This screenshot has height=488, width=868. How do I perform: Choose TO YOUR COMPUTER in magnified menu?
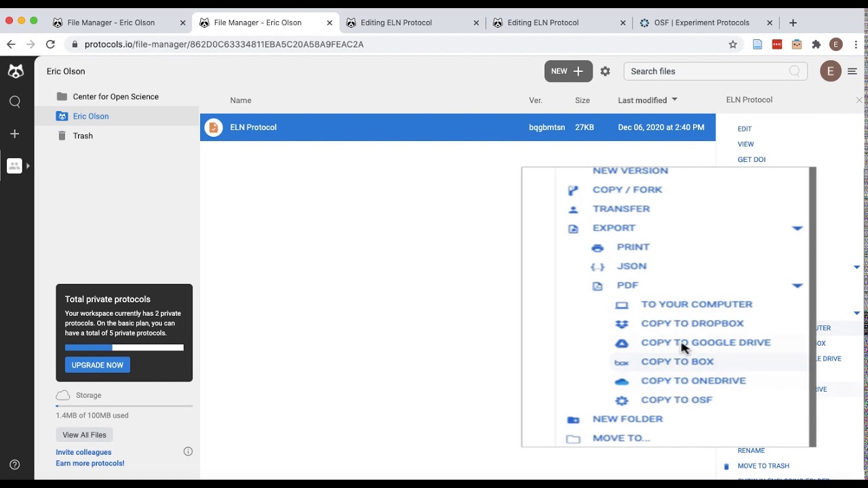(x=697, y=305)
